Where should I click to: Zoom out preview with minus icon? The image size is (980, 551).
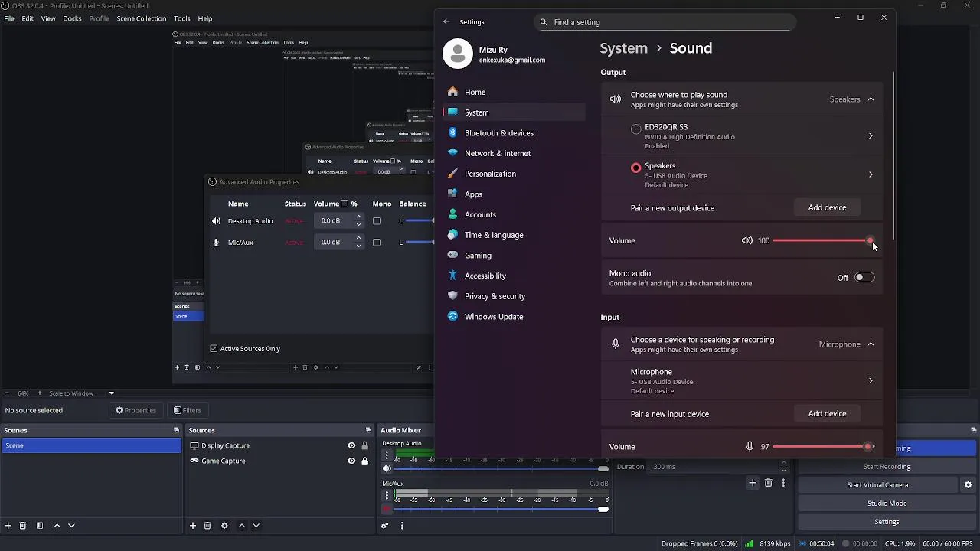point(8,393)
